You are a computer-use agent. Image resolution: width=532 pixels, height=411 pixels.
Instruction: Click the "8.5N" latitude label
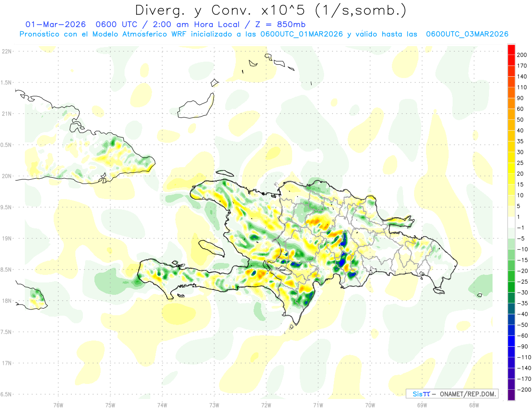7,270
